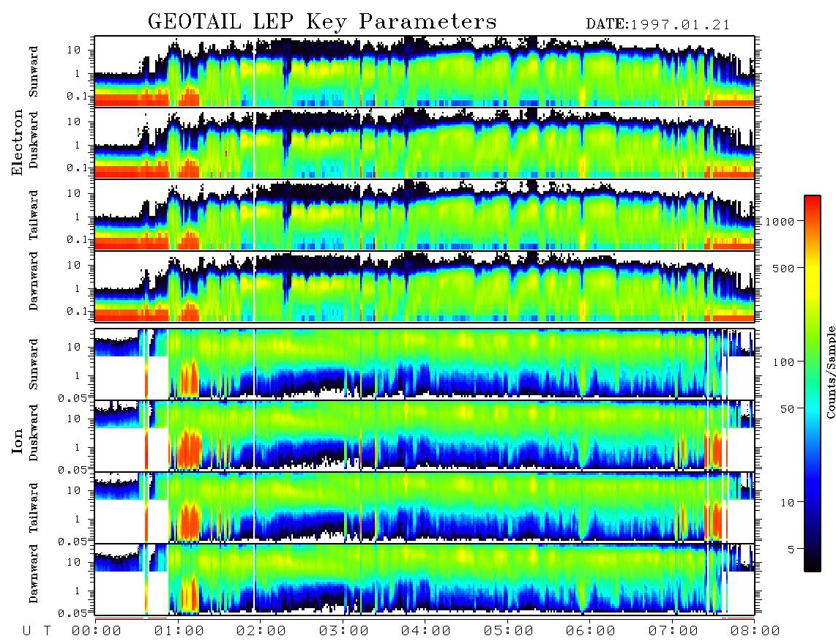Click the 100 color bar tick label
Viewport: 836px width, 644px height.
(x=783, y=362)
